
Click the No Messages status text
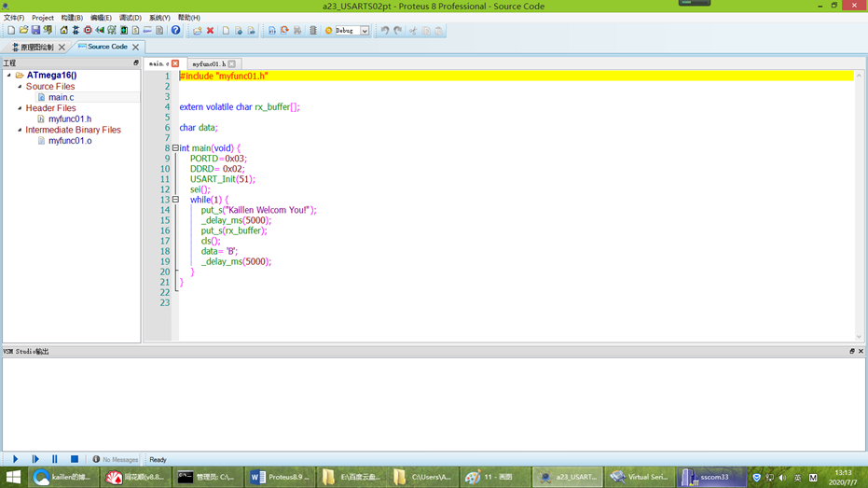[x=120, y=460]
